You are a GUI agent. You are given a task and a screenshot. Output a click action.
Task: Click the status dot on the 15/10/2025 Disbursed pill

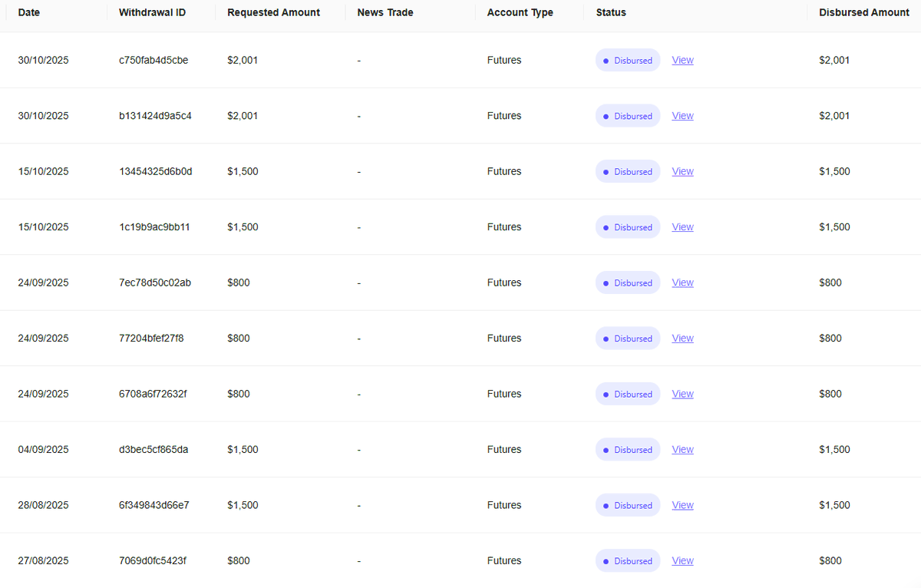[x=606, y=171]
